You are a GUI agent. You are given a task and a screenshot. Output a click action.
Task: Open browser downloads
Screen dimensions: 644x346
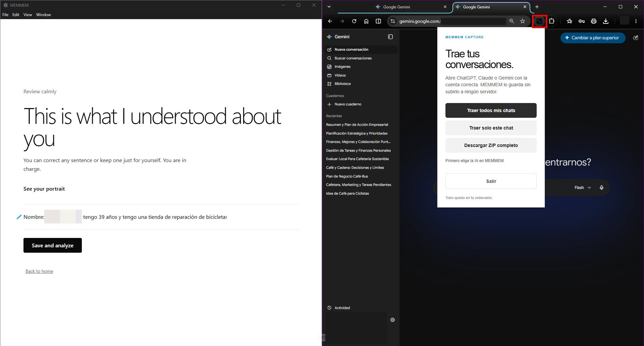tap(606, 21)
